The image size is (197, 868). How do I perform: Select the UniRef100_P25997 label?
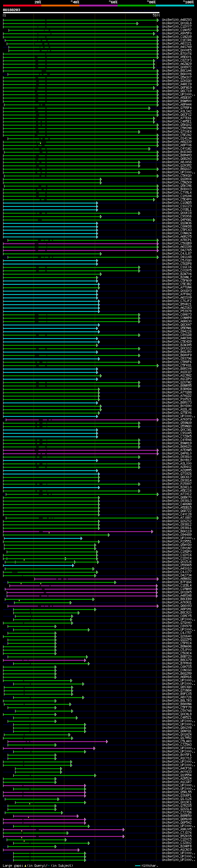click(x=177, y=484)
